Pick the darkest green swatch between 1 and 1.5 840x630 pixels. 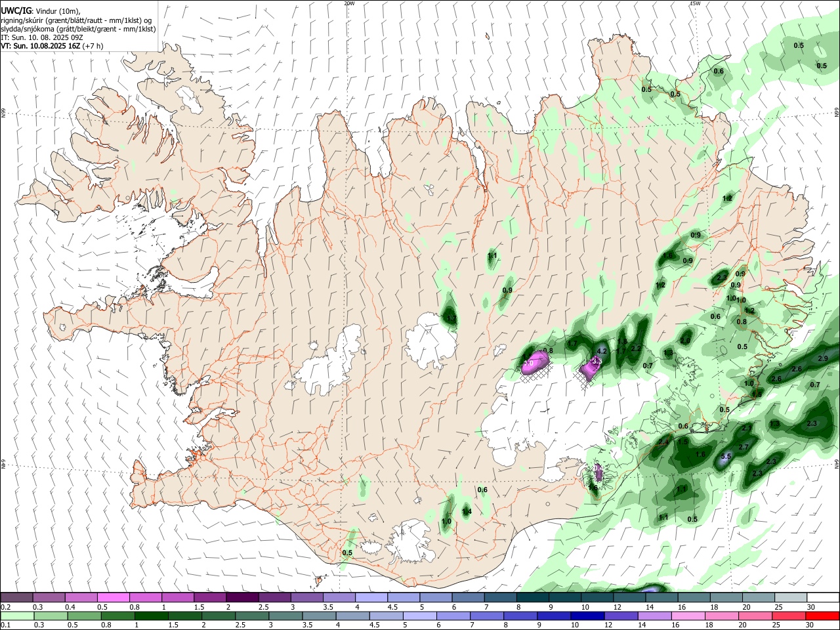[x=151, y=616]
